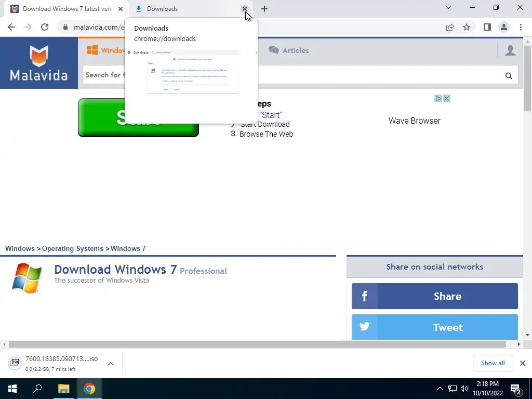Screen dimensions: 532x399
Task: Open network status tray icon
Action: point(453,389)
